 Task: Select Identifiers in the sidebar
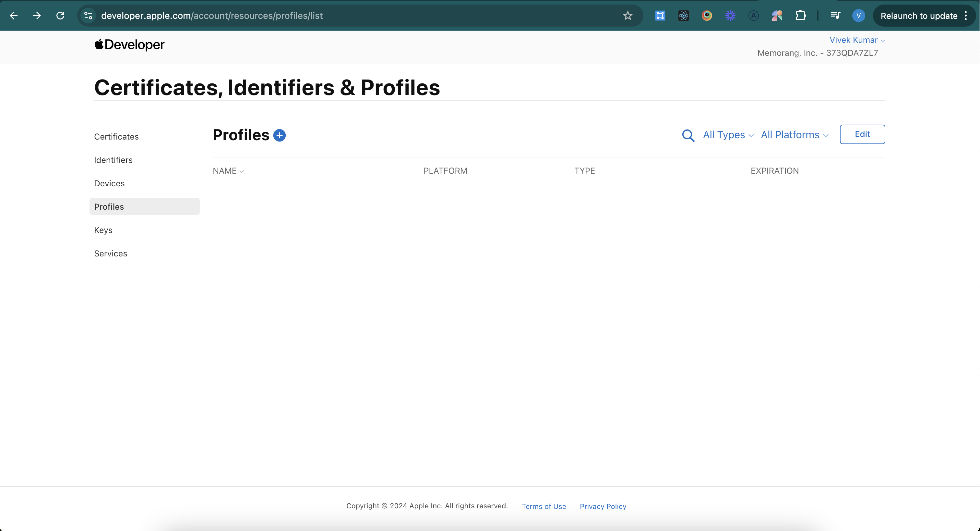coord(114,160)
